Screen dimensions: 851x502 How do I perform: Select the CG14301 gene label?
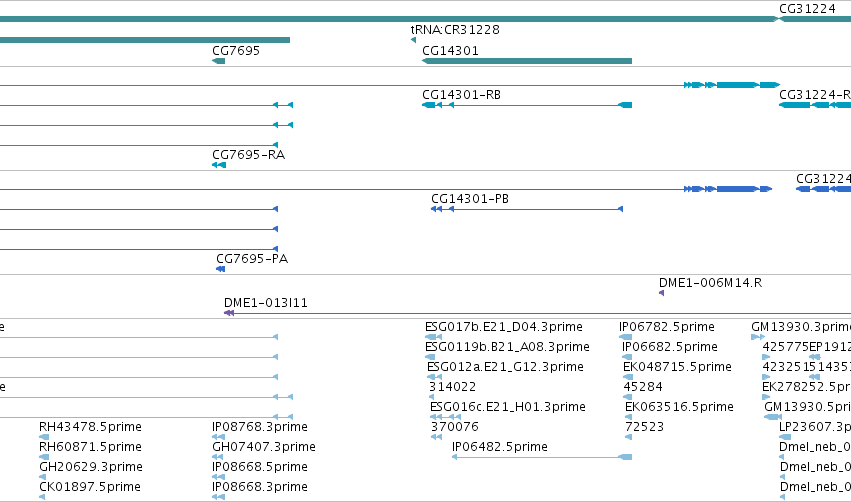pyautogui.click(x=450, y=50)
